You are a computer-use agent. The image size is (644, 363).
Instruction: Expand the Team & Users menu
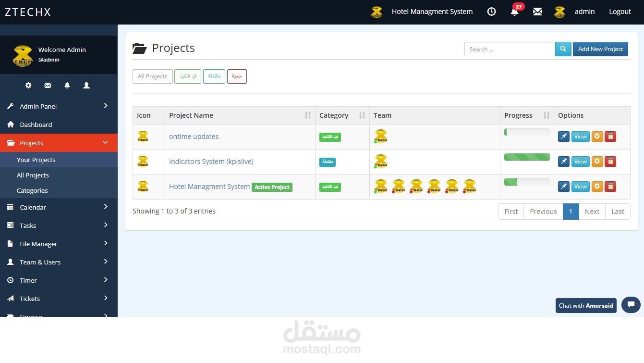59,262
